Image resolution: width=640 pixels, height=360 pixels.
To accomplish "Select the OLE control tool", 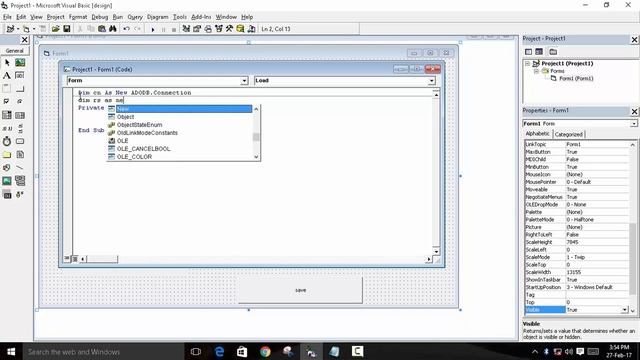I will [7, 195].
